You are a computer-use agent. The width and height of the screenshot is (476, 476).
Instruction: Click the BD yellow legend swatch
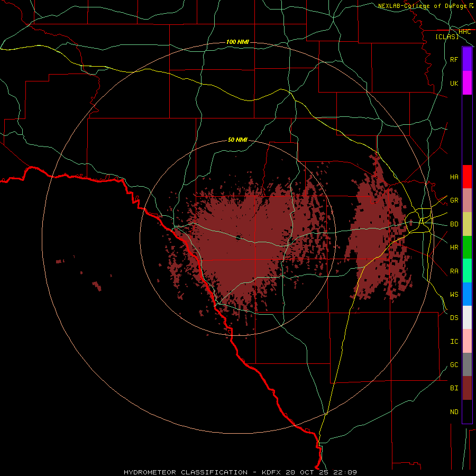467,224
